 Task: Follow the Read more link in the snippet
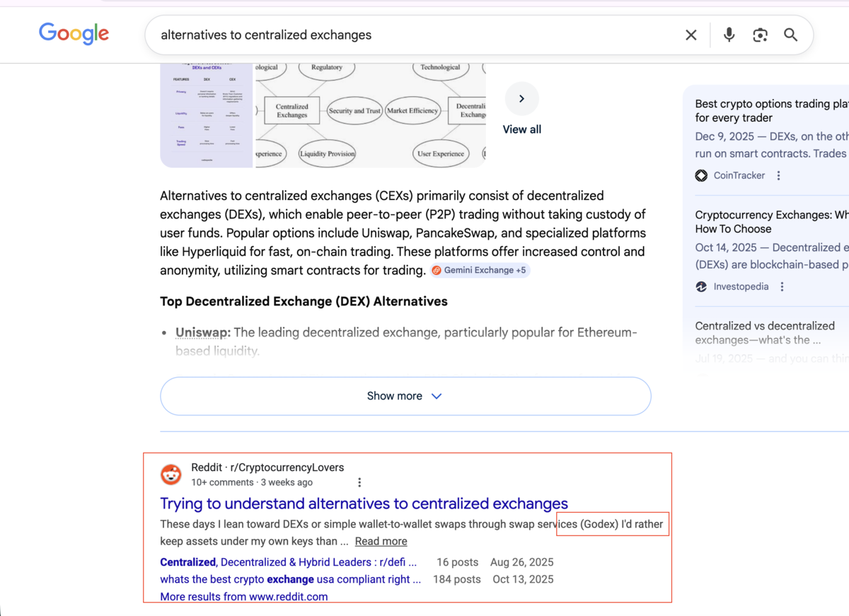click(381, 541)
